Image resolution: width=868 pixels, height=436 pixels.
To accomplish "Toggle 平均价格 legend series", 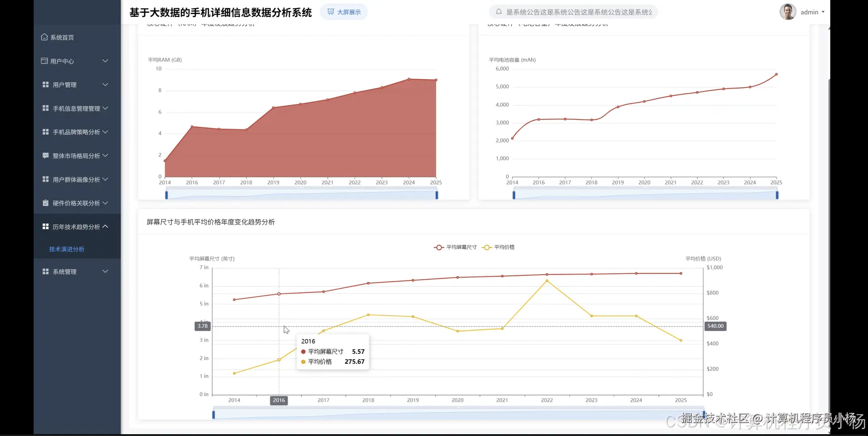I will tap(498, 247).
